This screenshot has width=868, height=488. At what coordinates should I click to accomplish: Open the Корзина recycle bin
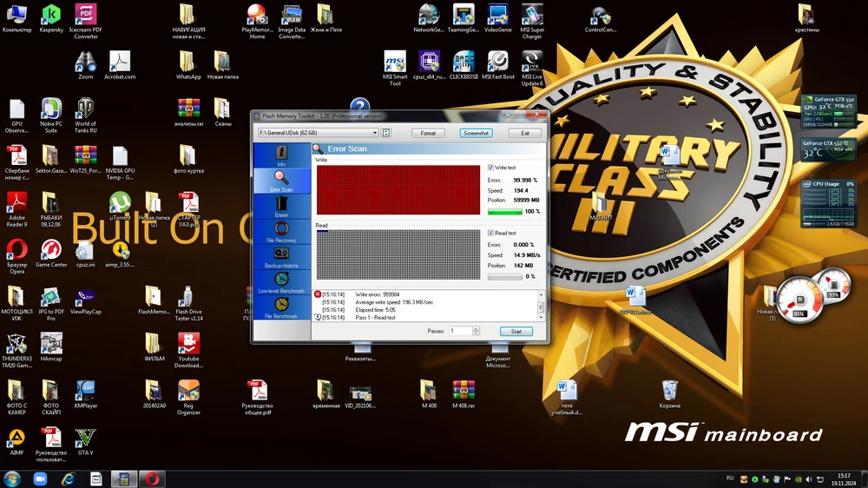[x=669, y=394]
